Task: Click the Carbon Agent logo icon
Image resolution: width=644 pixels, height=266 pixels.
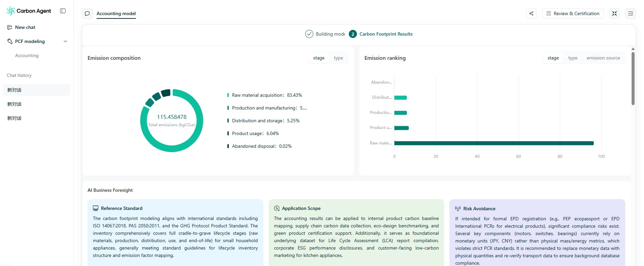Action: click(11, 11)
